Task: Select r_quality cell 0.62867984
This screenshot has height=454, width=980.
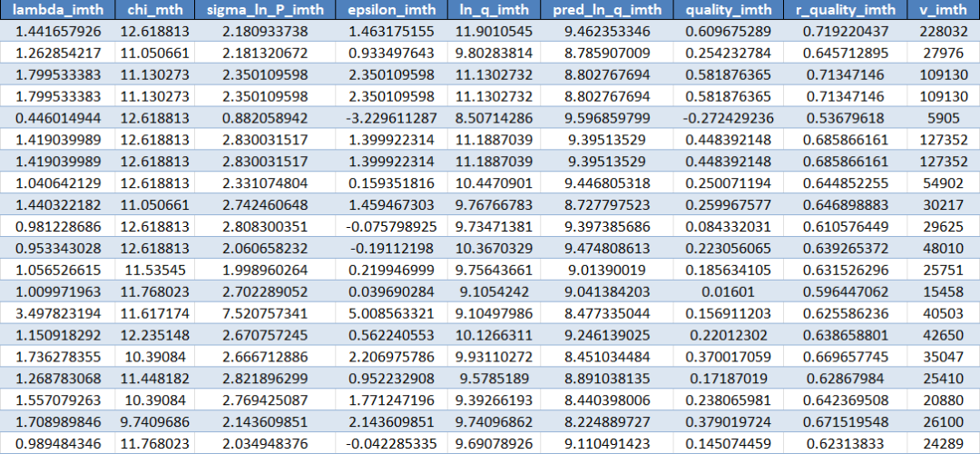Action: coord(845,377)
